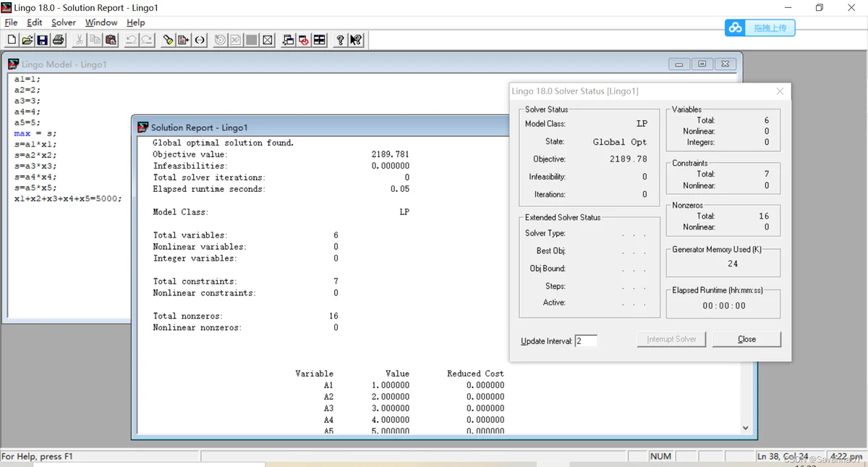Click 'Global optimal solution found.' text
The width and height of the screenshot is (868, 467).
click(x=224, y=143)
